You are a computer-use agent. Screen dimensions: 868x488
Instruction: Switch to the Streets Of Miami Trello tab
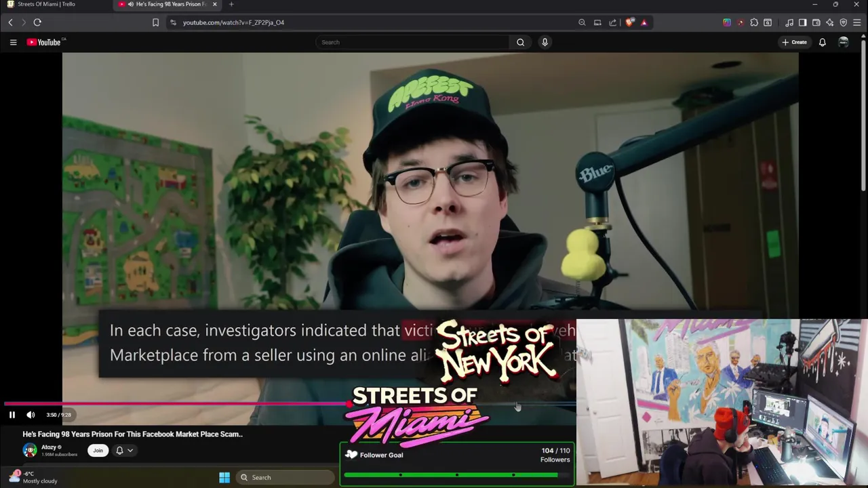tap(56, 4)
